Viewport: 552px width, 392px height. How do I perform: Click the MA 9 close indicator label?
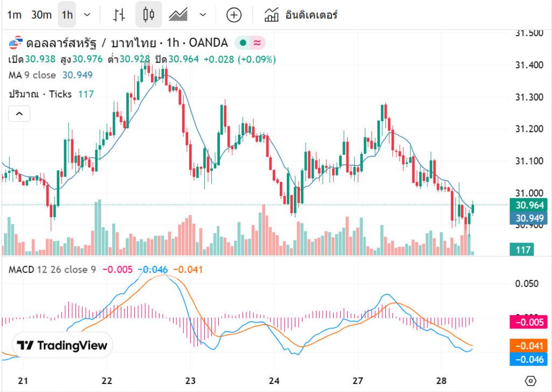pos(32,75)
